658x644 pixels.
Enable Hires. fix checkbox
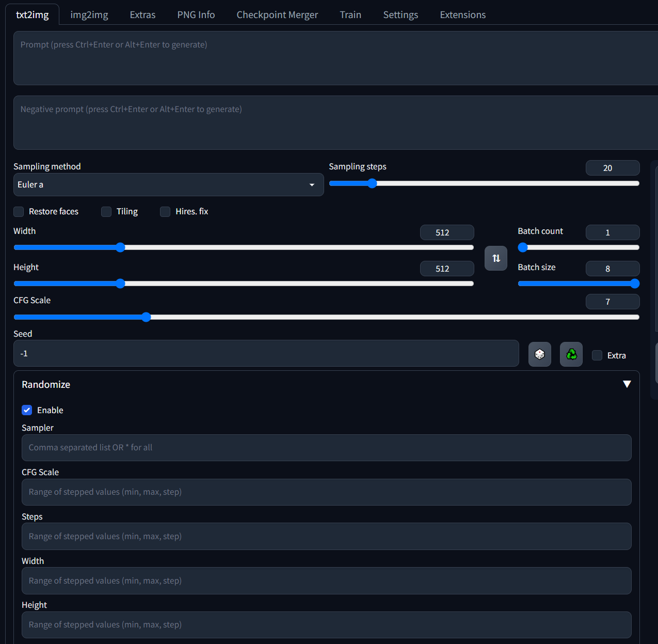(x=165, y=212)
